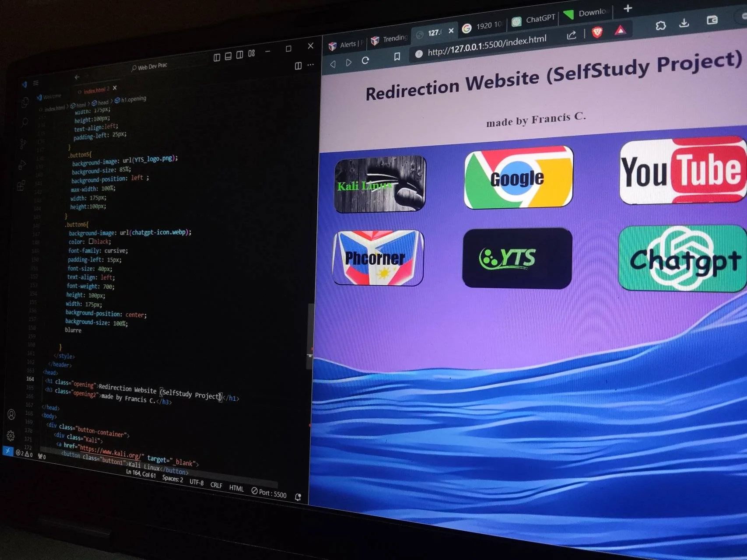Open the Brave Shields lion icon
Viewport: 747px width, 560px height.
(x=597, y=32)
